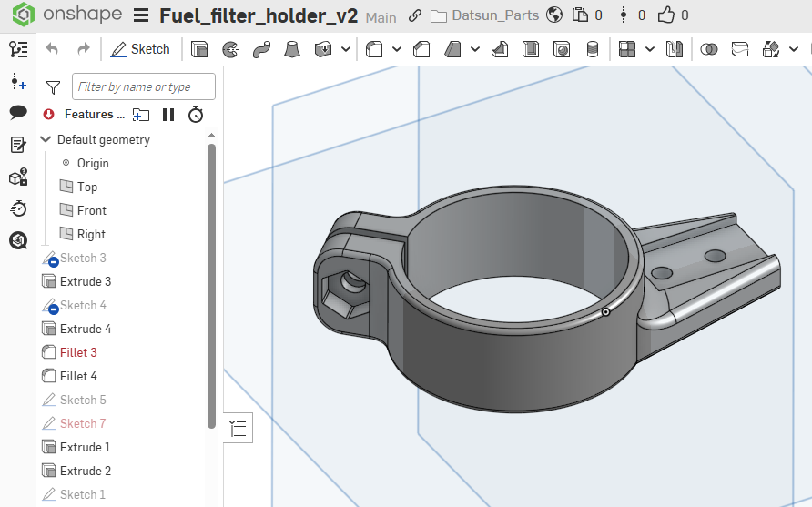Select the Linear pattern tool
Image resolution: width=812 pixels, height=507 pixels.
click(x=627, y=49)
